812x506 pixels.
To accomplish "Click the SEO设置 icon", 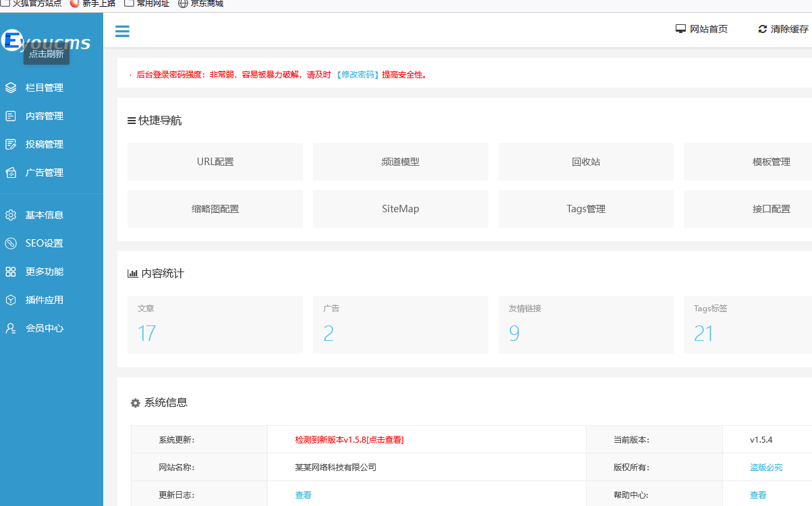I will (11, 243).
